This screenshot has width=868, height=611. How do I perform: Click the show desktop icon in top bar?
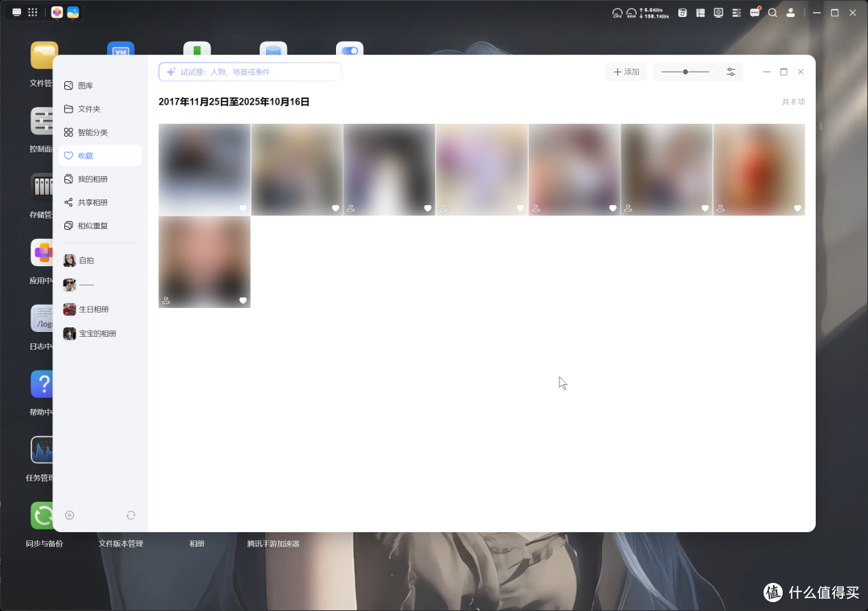(x=17, y=12)
